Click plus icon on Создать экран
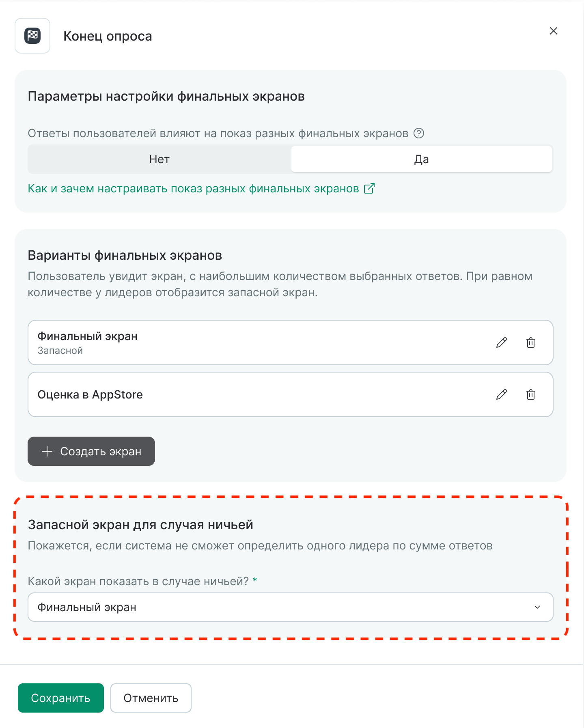584x728 pixels. (x=47, y=451)
